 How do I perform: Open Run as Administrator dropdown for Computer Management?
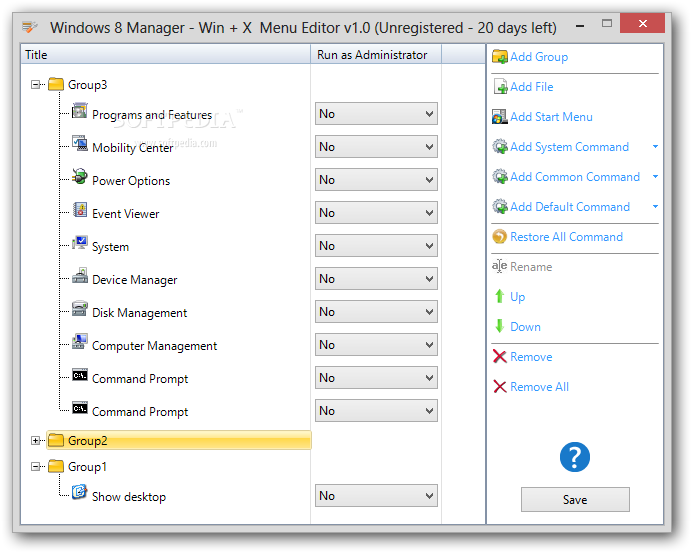pyautogui.click(x=376, y=345)
